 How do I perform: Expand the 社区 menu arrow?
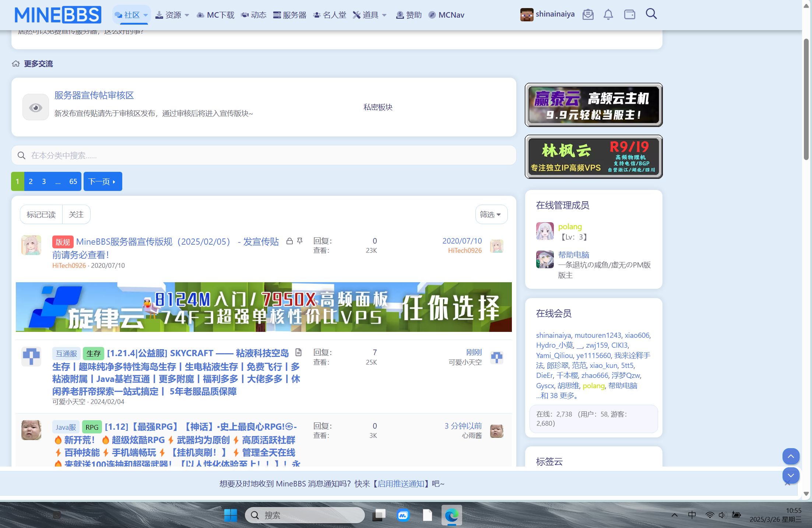coord(145,15)
